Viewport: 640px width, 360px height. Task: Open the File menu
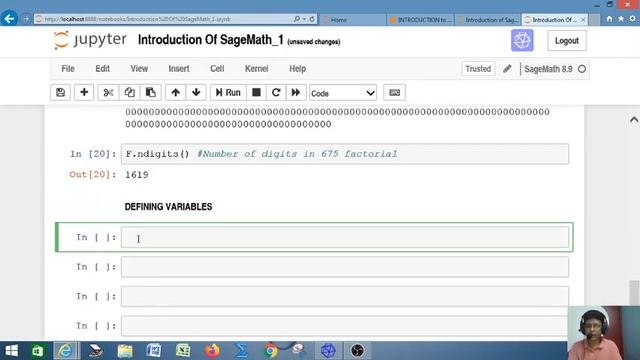point(68,69)
